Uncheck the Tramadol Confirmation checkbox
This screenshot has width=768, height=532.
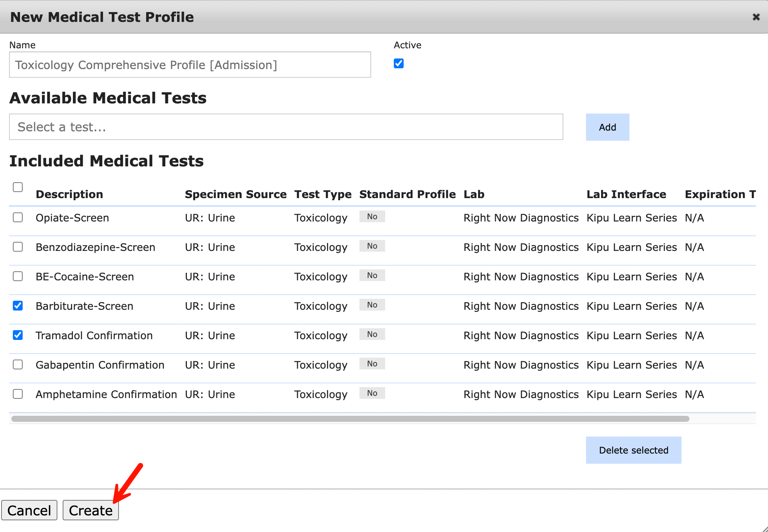coord(18,335)
